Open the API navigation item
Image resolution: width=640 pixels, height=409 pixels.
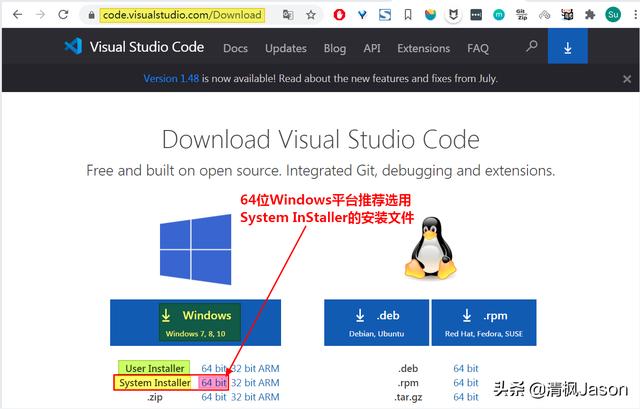(x=372, y=48)
